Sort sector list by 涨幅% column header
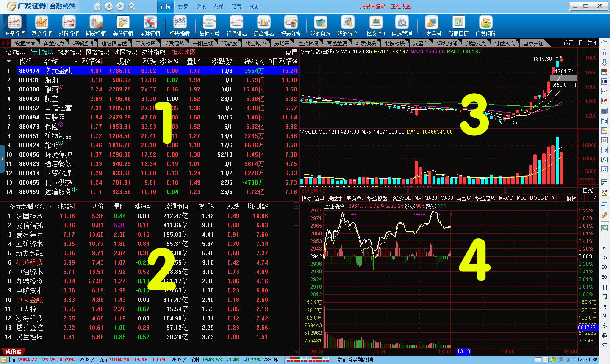This screenshot has width=610, height=364. click(x=92, y=61)
